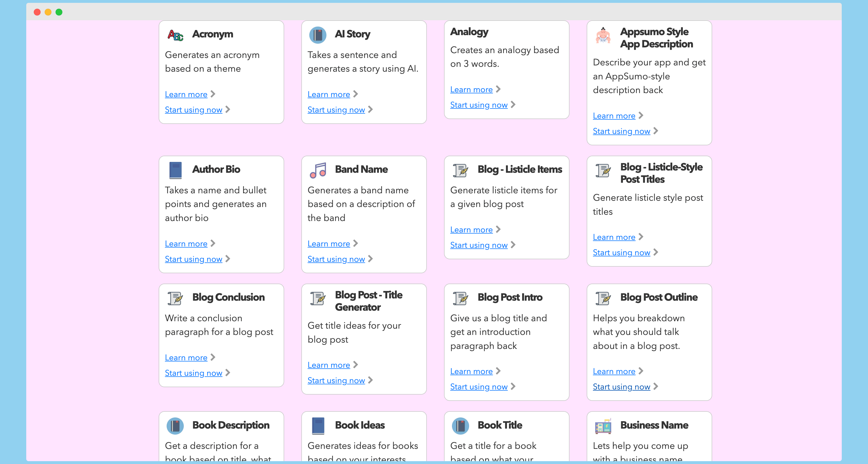Start using Appsumo Style App Description now
The image size is (868, 464).
tap(621, 132)
